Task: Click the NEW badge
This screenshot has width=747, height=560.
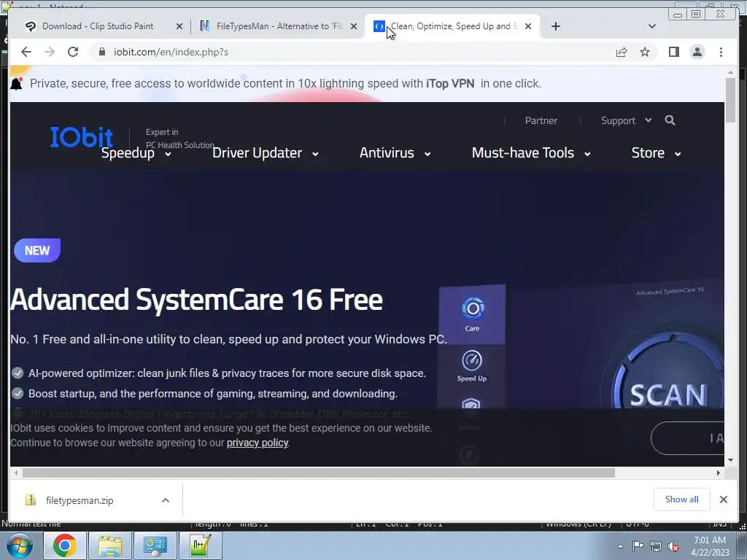Action: pos(37,251)
